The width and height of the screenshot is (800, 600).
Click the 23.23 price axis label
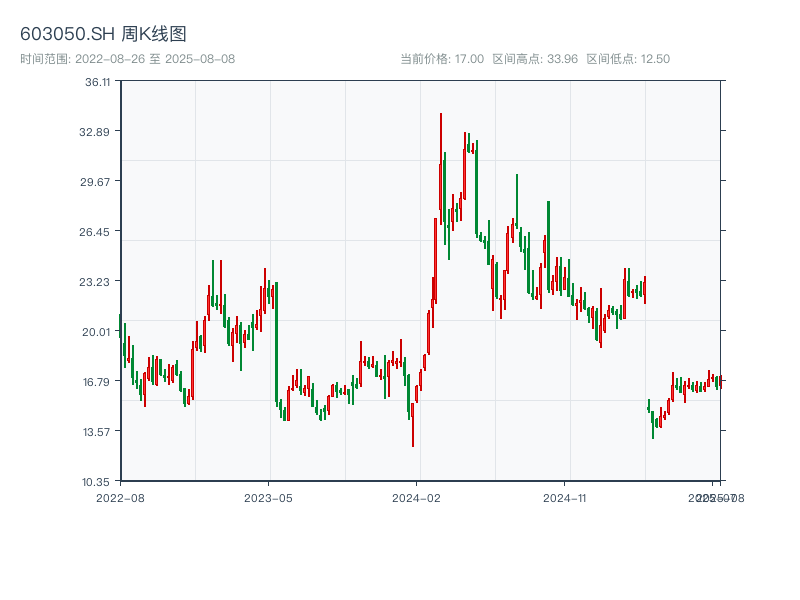tap(97, 282)
